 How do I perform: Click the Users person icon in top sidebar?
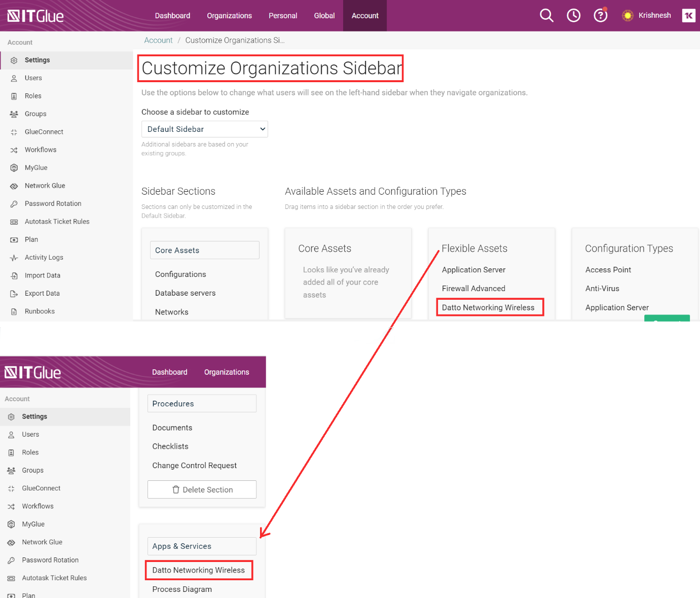click(x=14, y=78)
